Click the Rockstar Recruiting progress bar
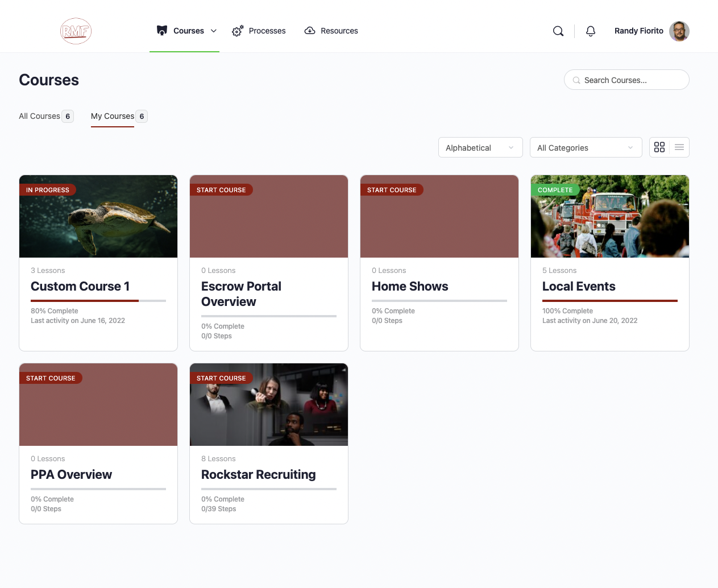This screenshot has height=588, width=718. (269, 488)
